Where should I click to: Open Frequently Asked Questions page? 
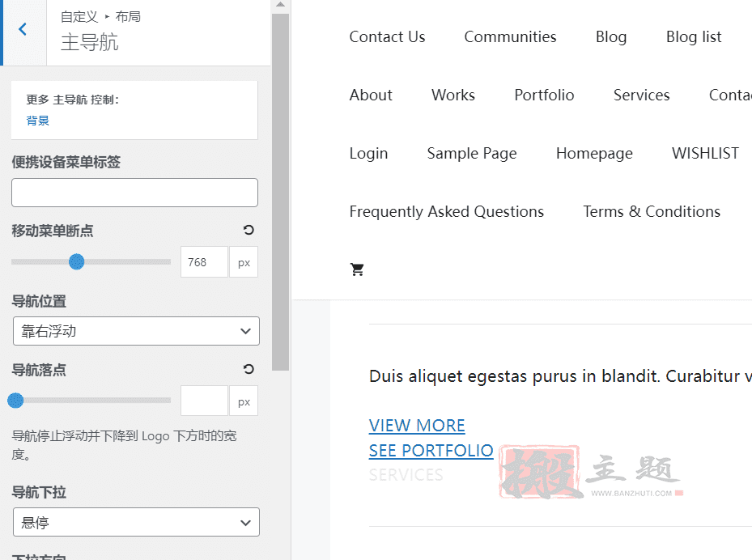[x=447, y=212]
